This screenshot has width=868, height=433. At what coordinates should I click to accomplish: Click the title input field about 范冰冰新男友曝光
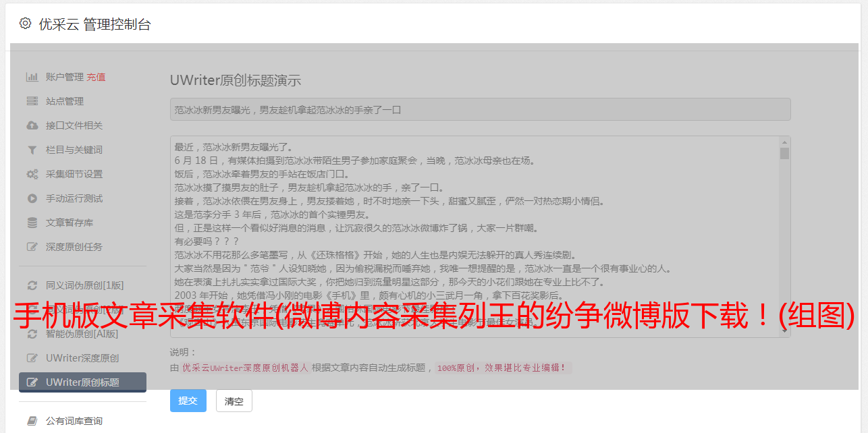(480, 109)
